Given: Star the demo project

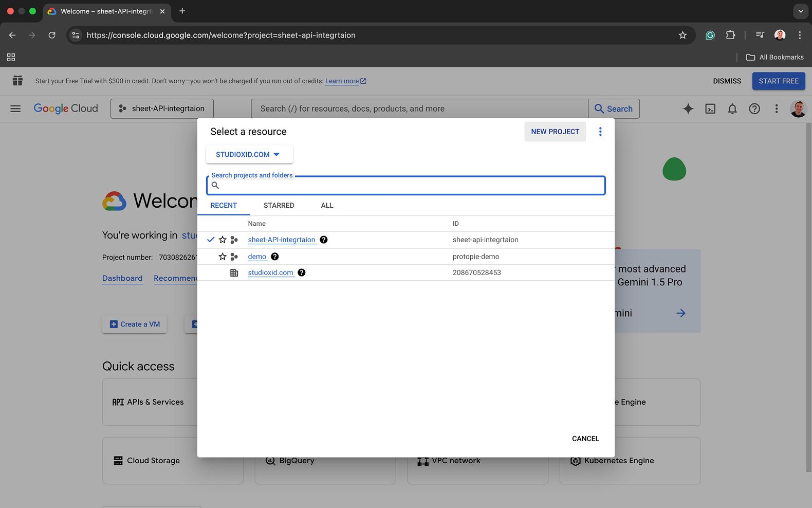Looking at the screenshot, I should point(223,257).
